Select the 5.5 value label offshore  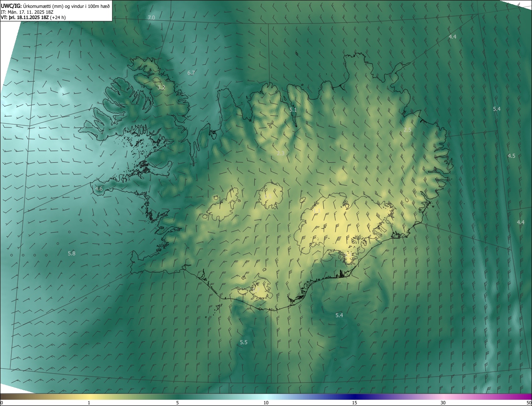point(244,342)
